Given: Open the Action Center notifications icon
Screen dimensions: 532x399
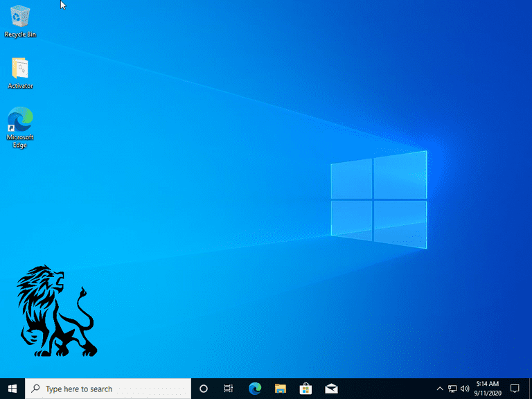Looking at the screenshot, I should 515,389.
